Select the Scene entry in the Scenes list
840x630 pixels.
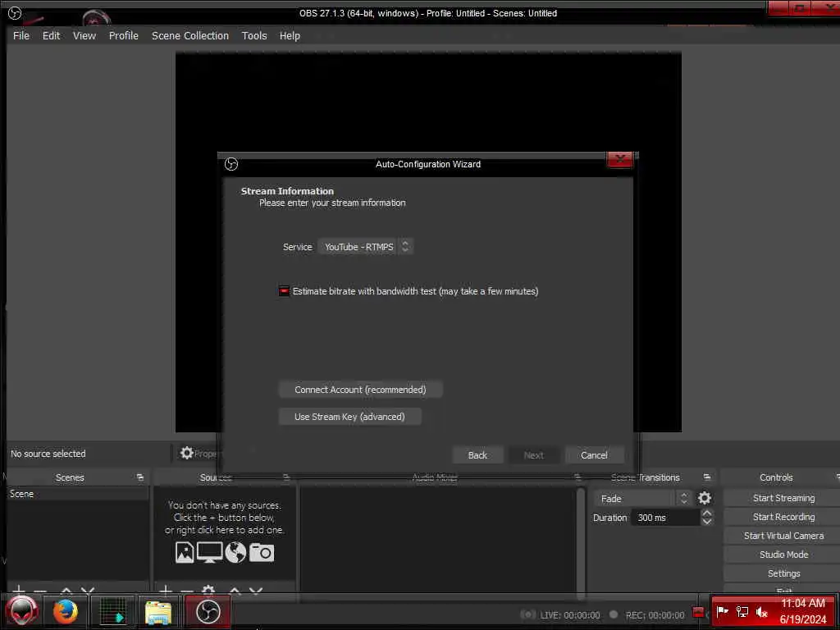(78, 493)
